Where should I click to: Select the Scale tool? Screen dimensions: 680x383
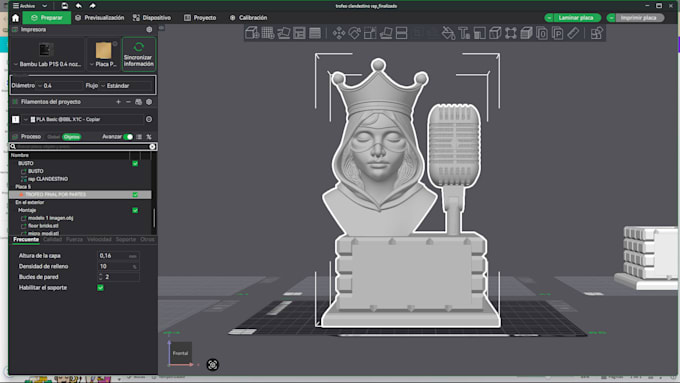[x=370, y=33]
